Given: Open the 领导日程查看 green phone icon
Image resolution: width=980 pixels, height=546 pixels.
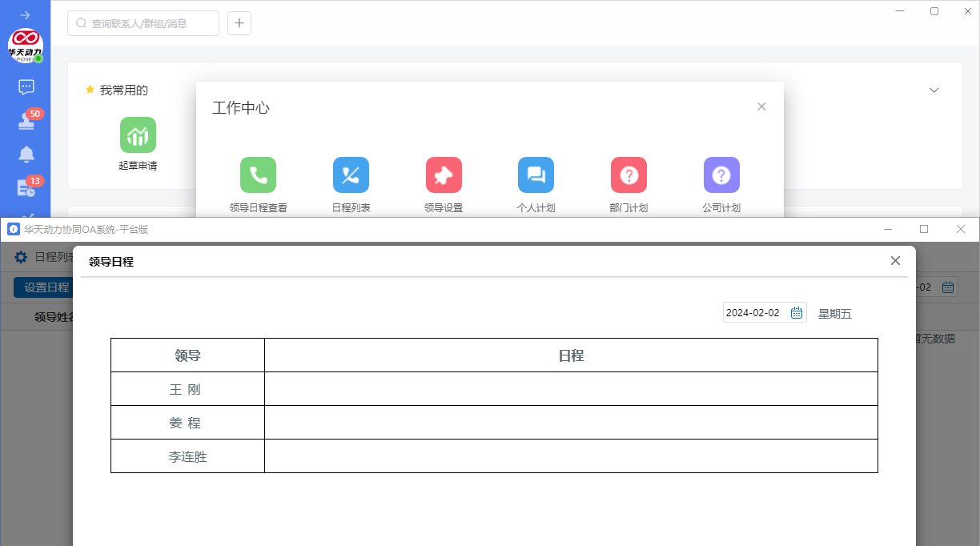Looking at the screenshot, I should pyautogui.click(x=258, y=175).
